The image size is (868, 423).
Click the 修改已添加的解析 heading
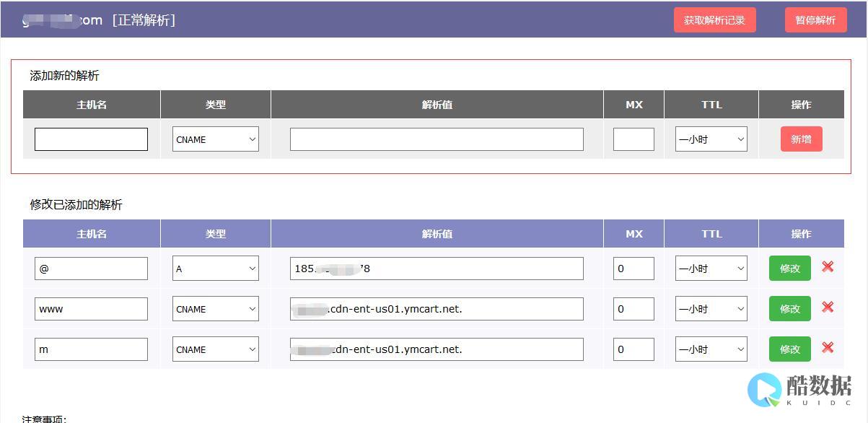click(76, 204)
